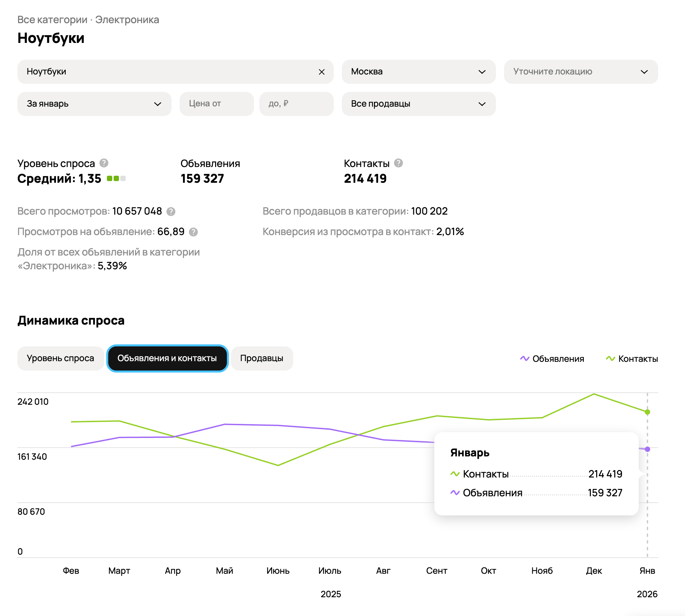Click help icon beside Уровень спроса
Screen dimensions: 685x616
click(104, 163)
